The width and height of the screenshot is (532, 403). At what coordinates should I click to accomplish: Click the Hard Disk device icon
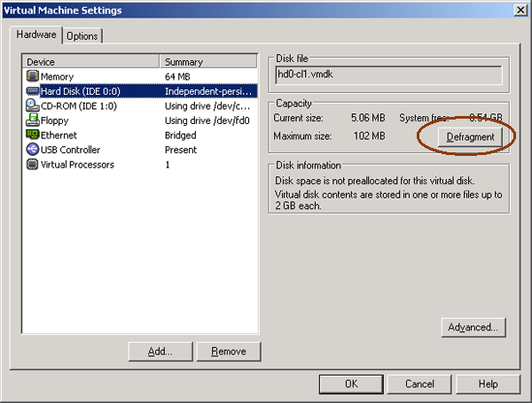[x=33, y=91]
